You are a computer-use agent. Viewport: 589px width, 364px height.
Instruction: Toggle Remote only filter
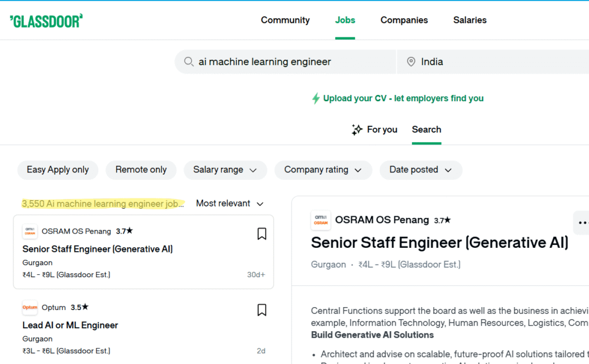[x=141, y=170]
